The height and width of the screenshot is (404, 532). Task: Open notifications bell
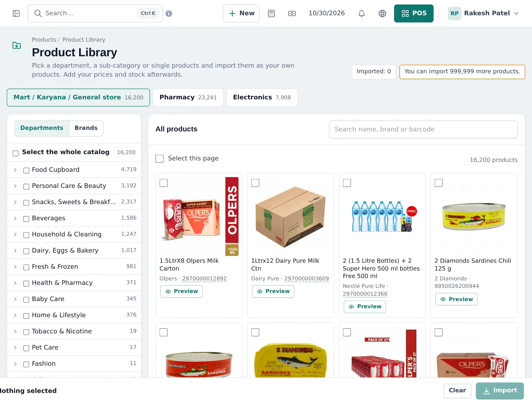(362, 13)
